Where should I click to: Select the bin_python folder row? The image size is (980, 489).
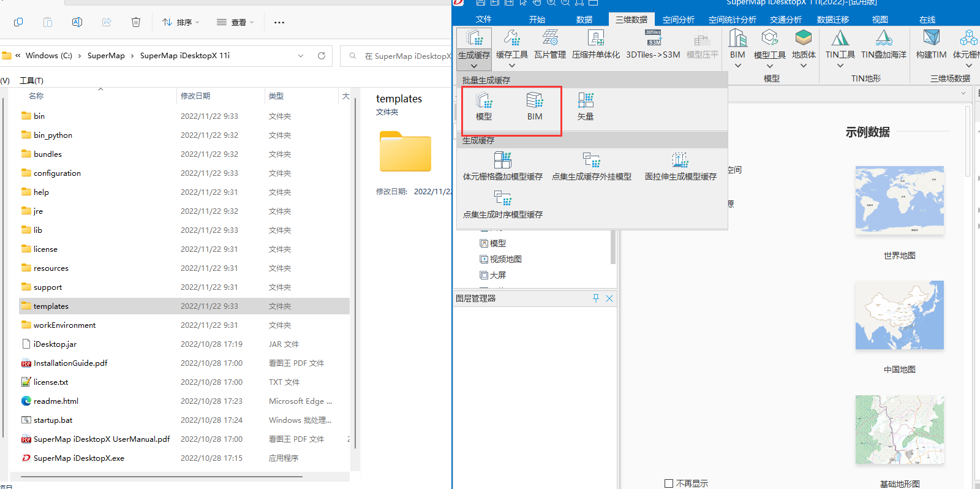[184, 135]
